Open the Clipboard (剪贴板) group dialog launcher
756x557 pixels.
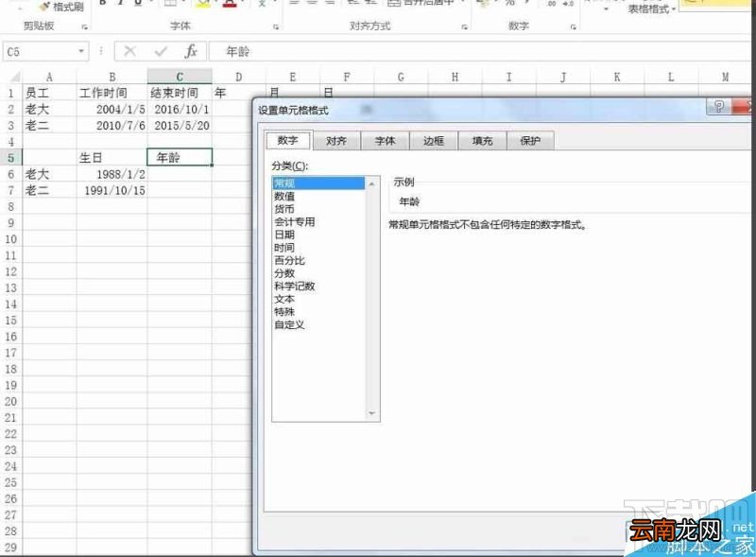85,27
